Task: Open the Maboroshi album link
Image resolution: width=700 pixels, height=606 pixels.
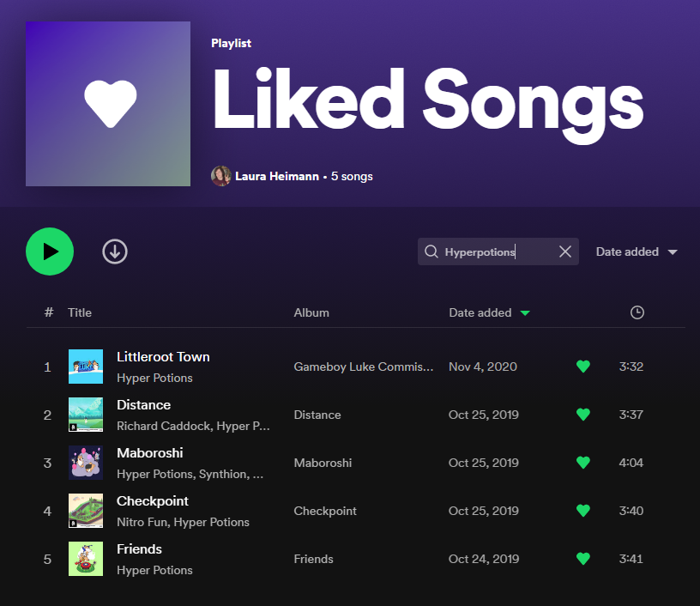Action: [323, 463]
